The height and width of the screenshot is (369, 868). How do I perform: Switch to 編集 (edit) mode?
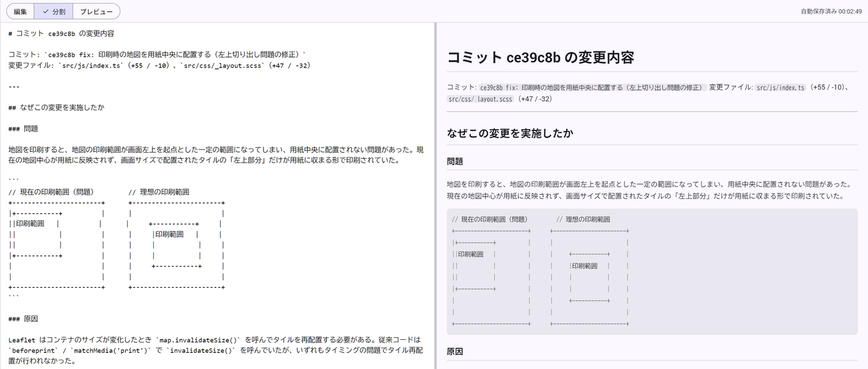(x=20, y=11)
